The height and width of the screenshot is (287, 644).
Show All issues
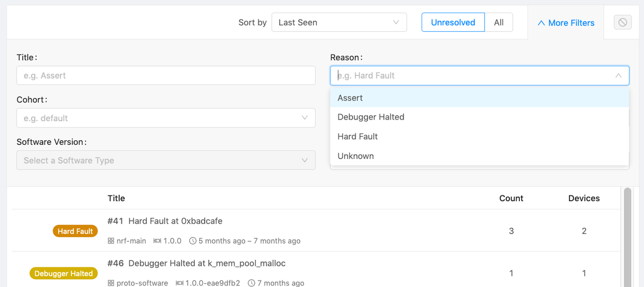[499, 22]
